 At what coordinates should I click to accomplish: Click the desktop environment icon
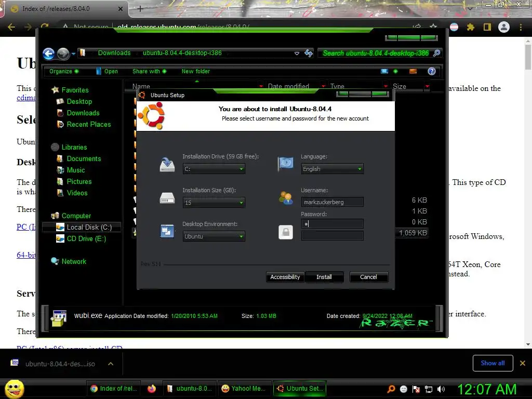coord(167,231)
